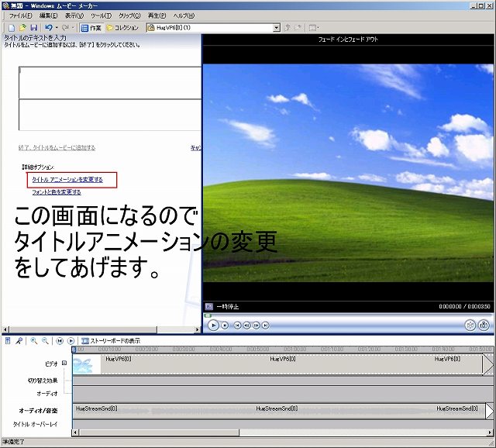Click the Zoom Timeline In magnifier
This screenshot has width=496, height=448.
34,341
